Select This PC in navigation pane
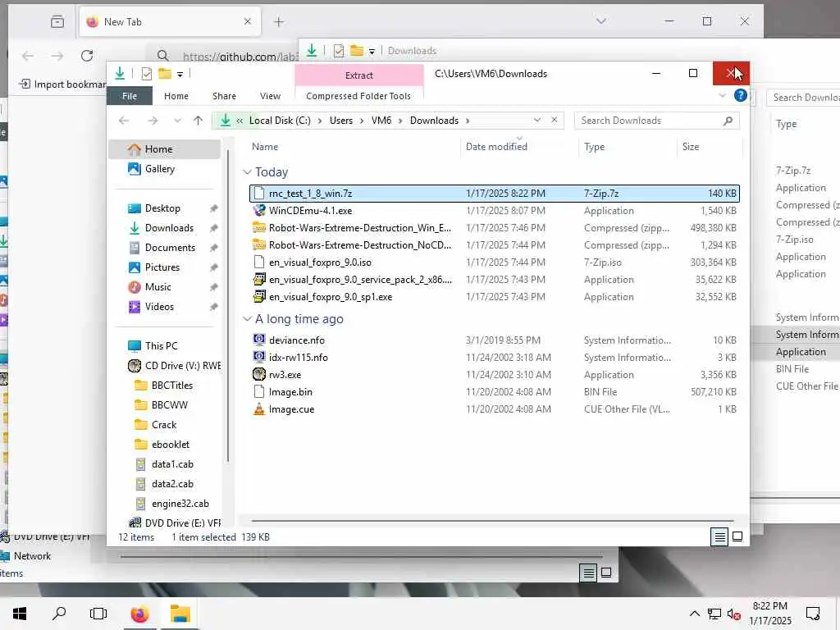840x630 pixels. pos(162,346)
